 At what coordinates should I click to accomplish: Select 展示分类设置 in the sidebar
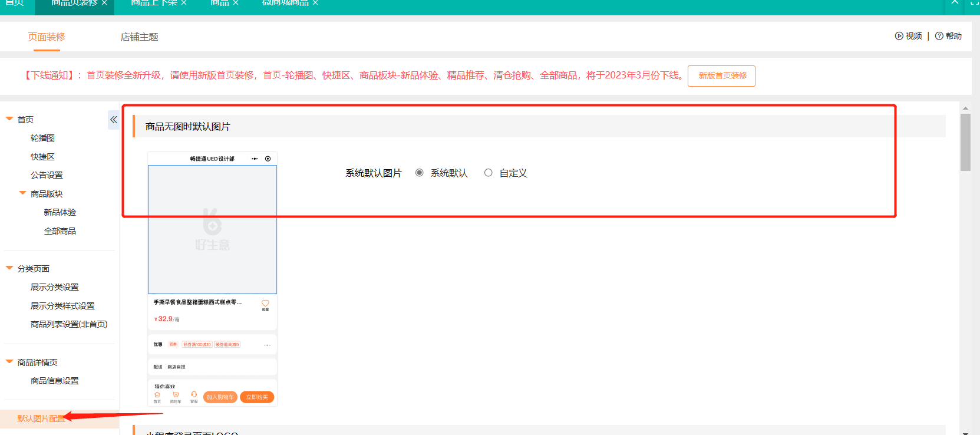[x=54, y=287]
